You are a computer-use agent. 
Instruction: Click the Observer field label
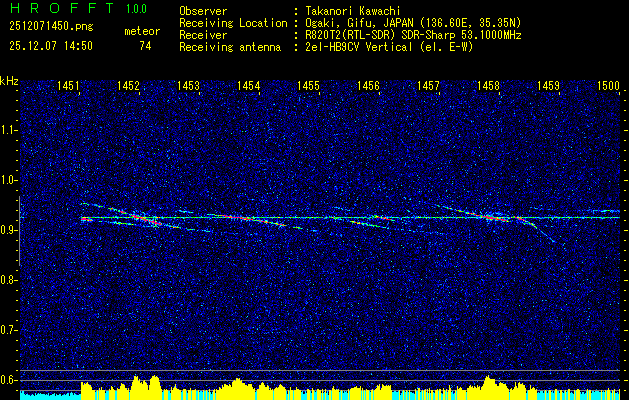pyautogui.click(x=203, y=12)
